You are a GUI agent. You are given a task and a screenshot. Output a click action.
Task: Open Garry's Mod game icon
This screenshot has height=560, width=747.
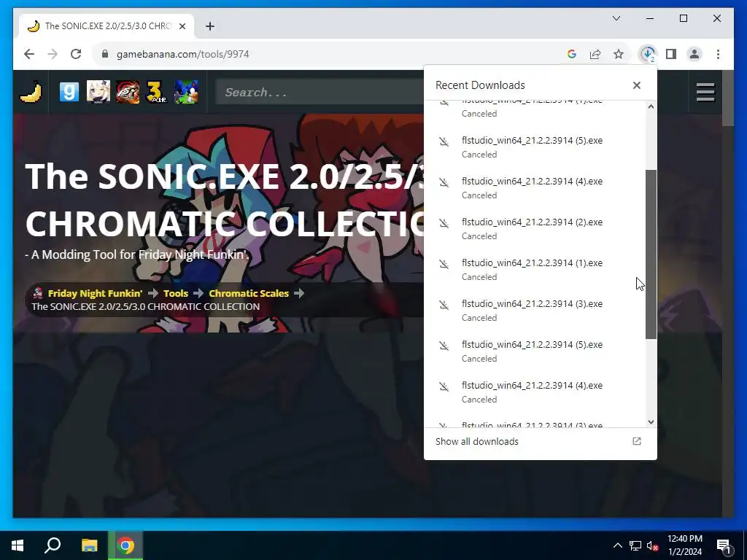[69, 92]
